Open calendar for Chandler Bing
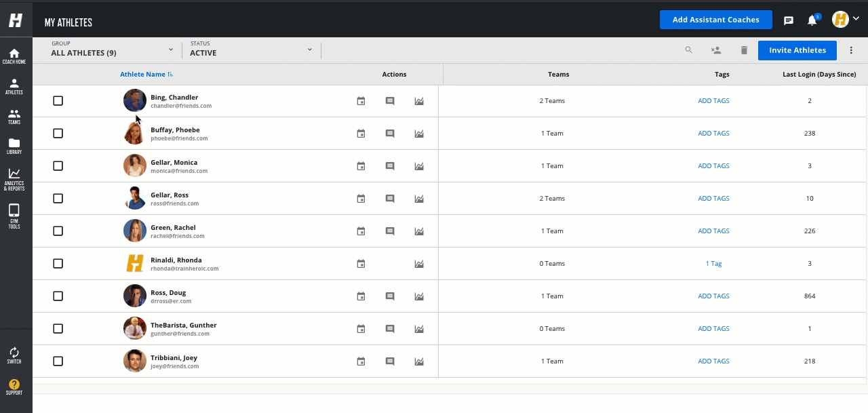The width and height of the screenshot is (868, 413). click(x=361, y=101)
